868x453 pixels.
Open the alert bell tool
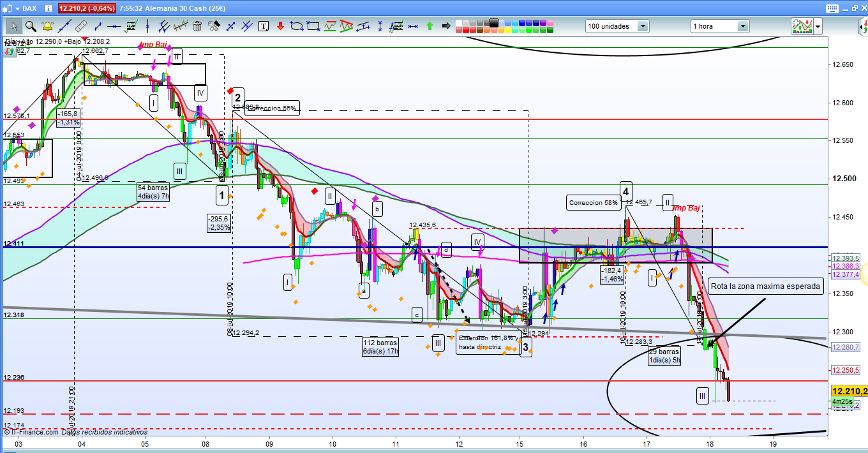coord(47,26)
